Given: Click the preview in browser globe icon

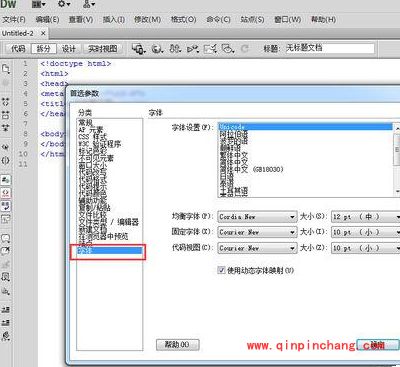Looking at the screenshot, I should 157,49.
